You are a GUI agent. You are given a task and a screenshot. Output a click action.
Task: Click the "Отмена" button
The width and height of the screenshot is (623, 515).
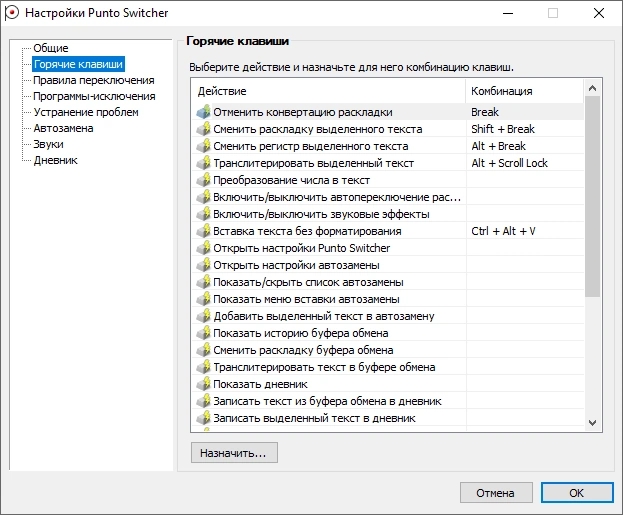[x=496, y=493]
